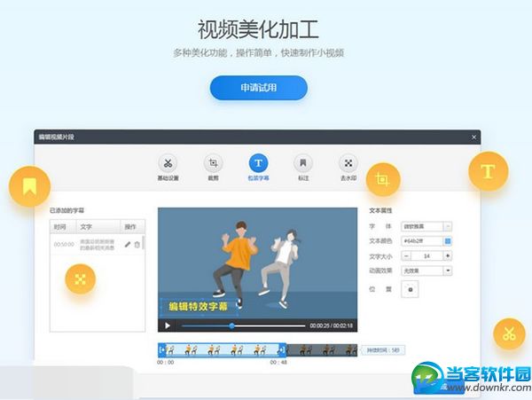Open the 动画效果 dropdown
The height and width of the screenshot is (400, 532).
click(426, 271)
